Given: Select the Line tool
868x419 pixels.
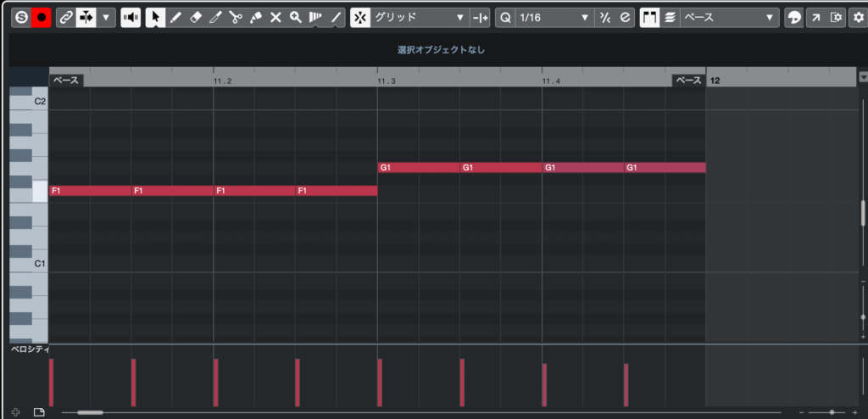Looking at the screenshot, I should pos(337,17).
